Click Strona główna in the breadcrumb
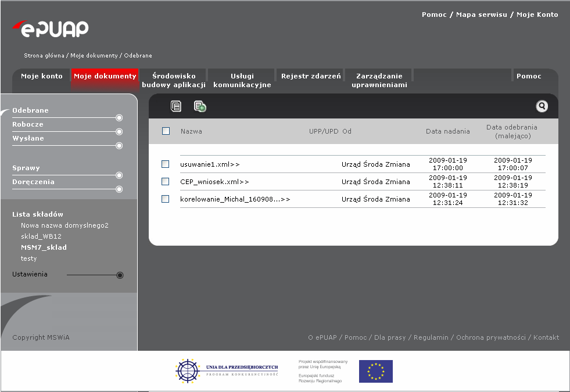The height and width of the screenshot is (392, 570). pos(44,56)
